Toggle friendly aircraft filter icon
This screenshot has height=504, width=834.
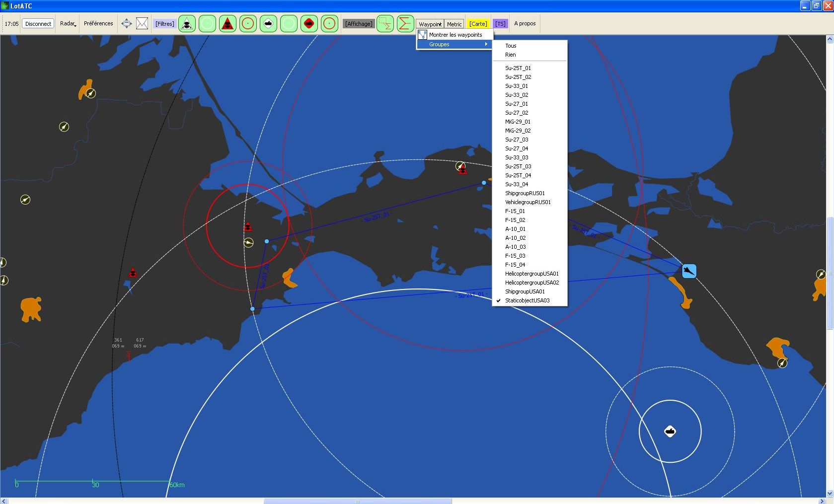[187, 23]
